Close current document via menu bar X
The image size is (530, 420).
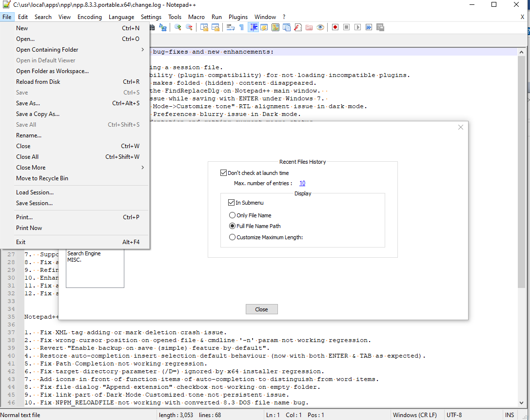coord(522,17)
